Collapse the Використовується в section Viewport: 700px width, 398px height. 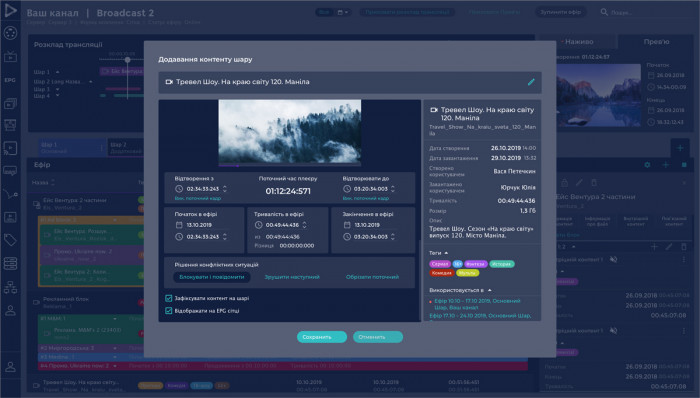(x=490, y=290)
